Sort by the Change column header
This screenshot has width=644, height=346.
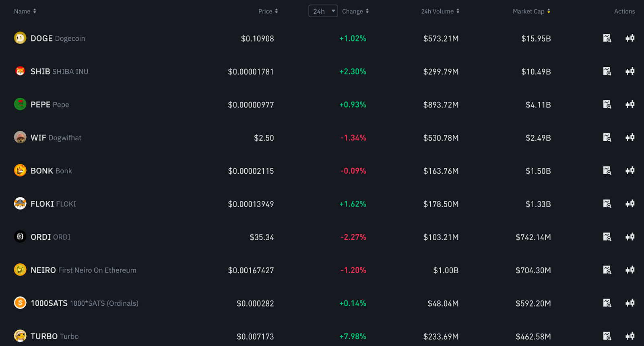(x=355, y=11)
